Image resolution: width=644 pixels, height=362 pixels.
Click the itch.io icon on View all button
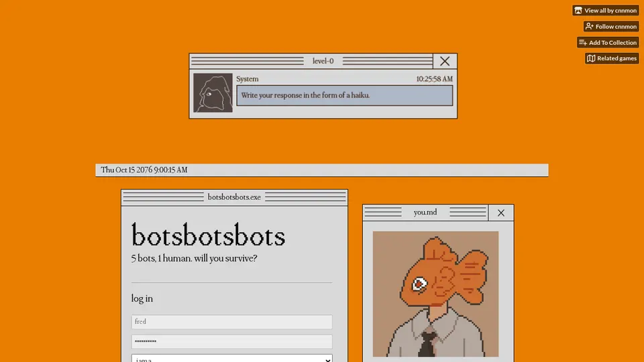coord(578,10)
